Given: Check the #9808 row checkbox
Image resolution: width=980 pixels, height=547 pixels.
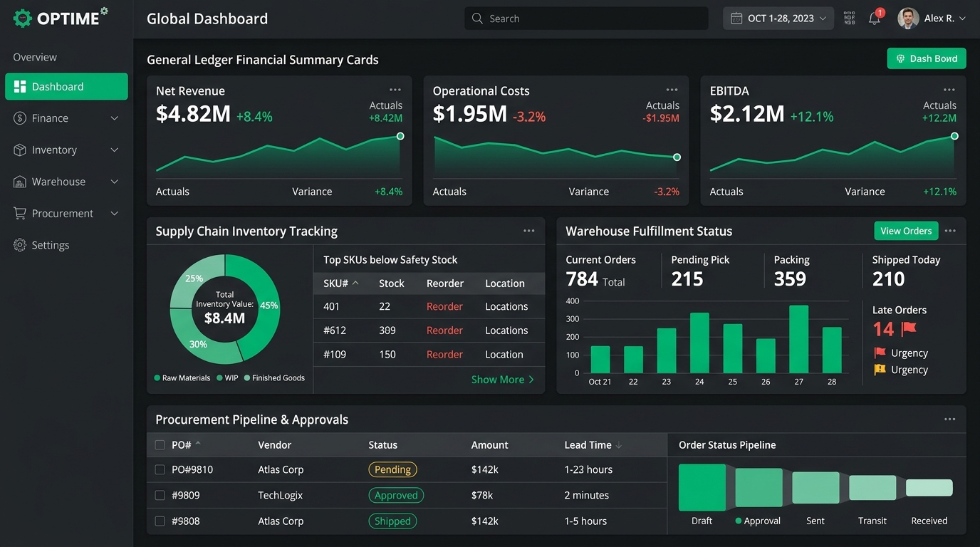Looking at the screenshot, I should pyautogui.click(x=160, y=521).
